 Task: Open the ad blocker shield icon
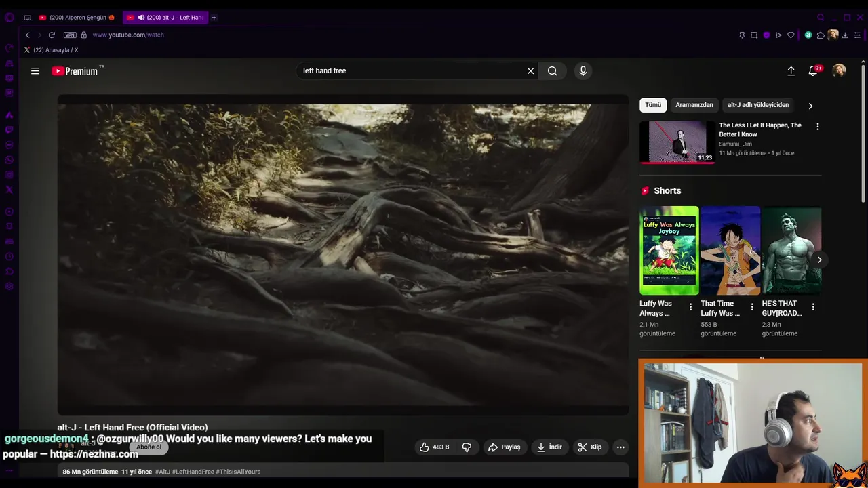tap(766, 35)
